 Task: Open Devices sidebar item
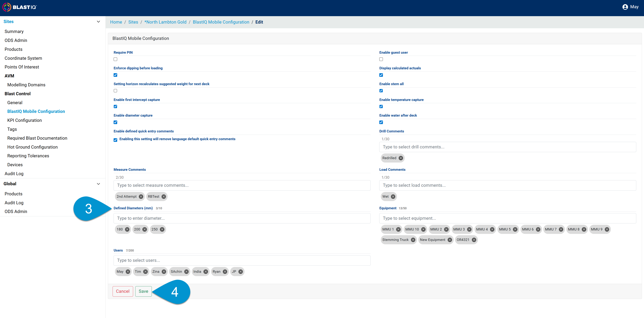(15, 165)
